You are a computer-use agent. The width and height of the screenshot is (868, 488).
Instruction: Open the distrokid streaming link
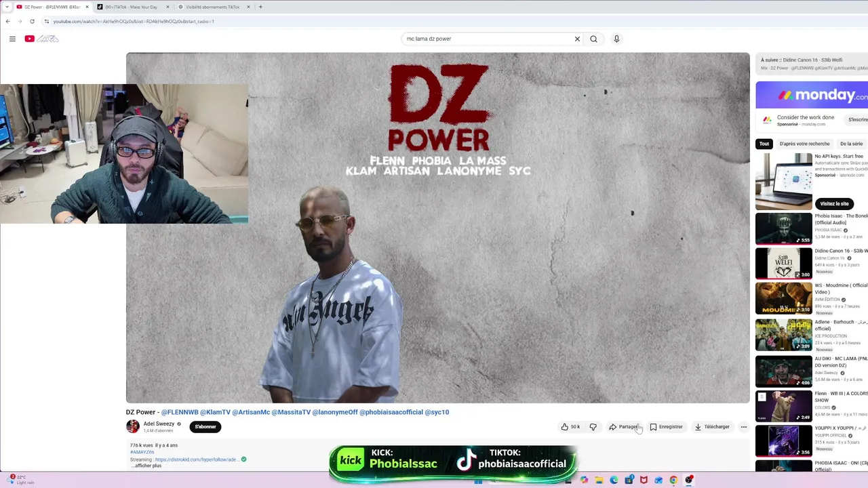coord(197,460)
